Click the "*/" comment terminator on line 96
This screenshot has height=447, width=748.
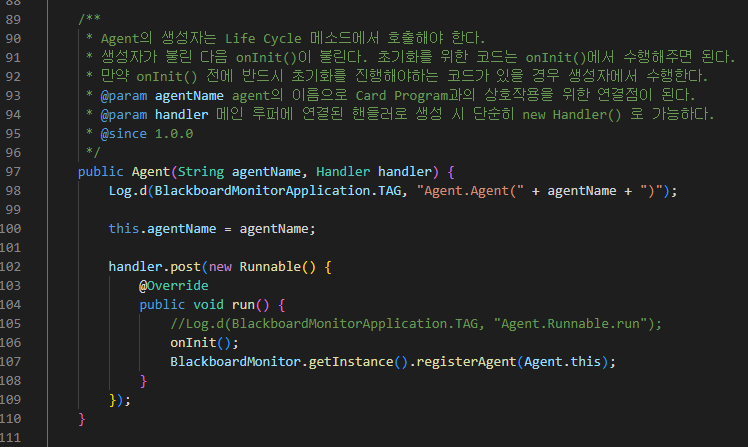93,153
